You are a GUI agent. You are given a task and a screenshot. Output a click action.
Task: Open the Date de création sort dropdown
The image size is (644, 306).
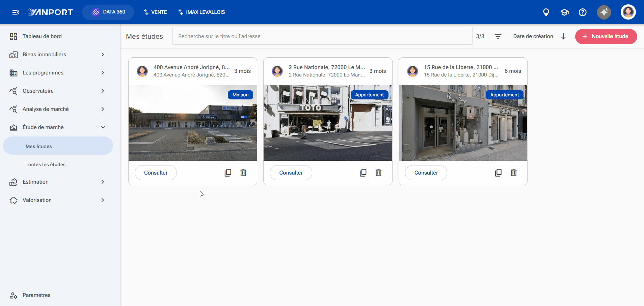(533, 36)
